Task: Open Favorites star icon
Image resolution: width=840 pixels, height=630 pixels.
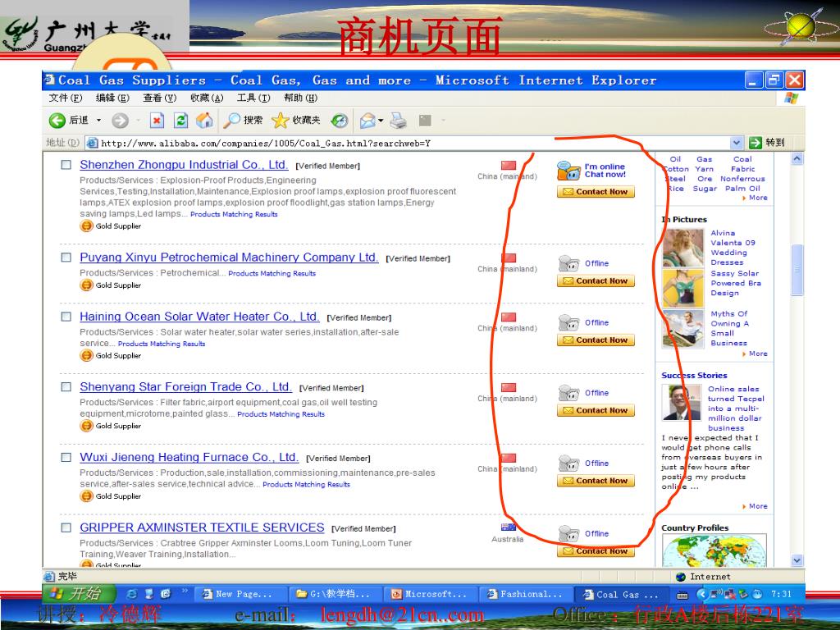Action: pyautogui.click(x=281, y=121)
